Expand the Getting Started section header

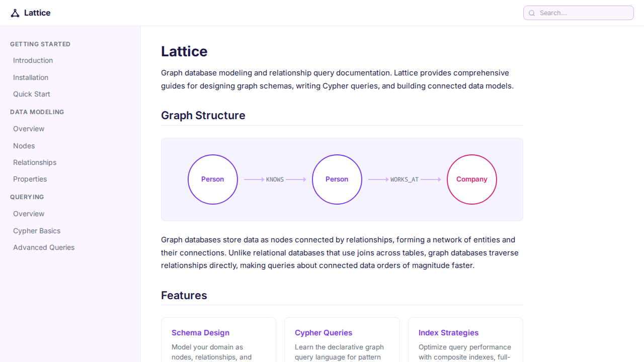[x=40, y=44]
